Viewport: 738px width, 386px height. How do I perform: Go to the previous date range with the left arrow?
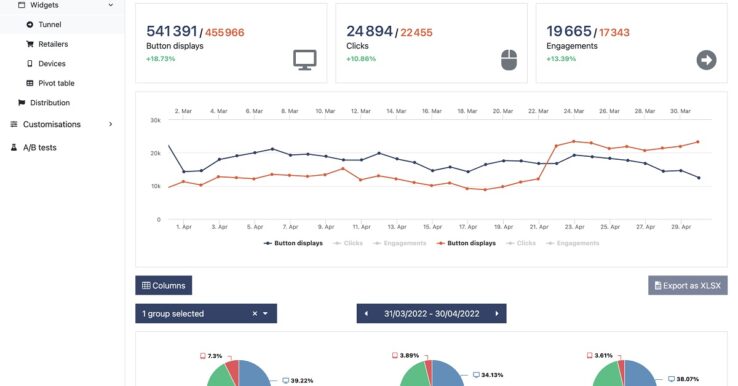coord(366,314)
